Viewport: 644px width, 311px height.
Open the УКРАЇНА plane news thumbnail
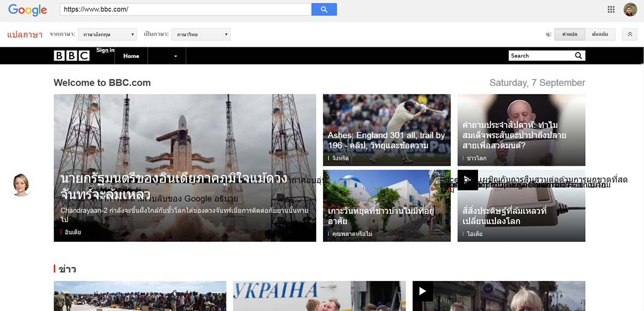[319, 296]
